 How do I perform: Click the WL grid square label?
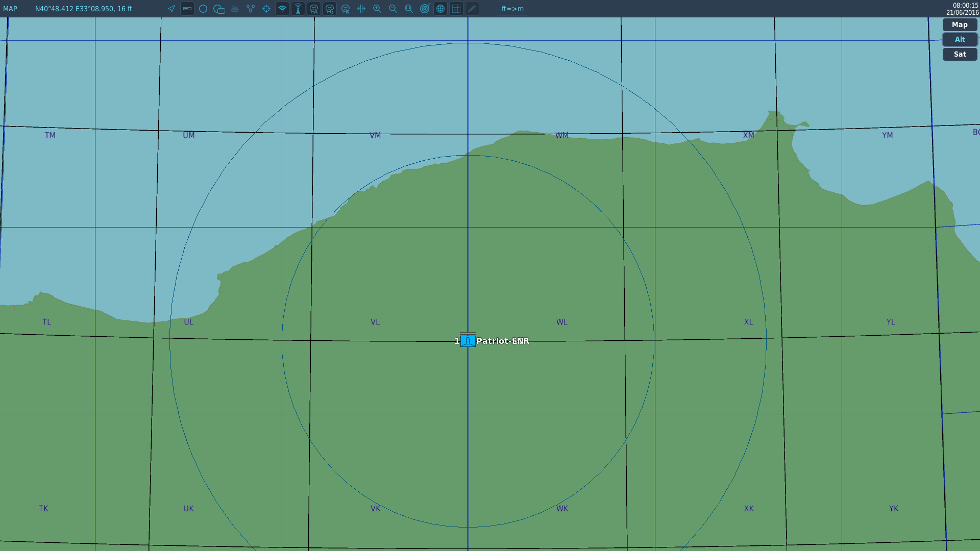pos(562,322)
